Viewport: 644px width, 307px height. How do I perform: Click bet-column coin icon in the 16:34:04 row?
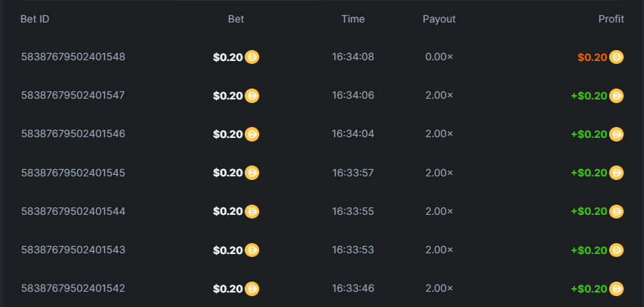pyautogui.click(x=252, y=134)
